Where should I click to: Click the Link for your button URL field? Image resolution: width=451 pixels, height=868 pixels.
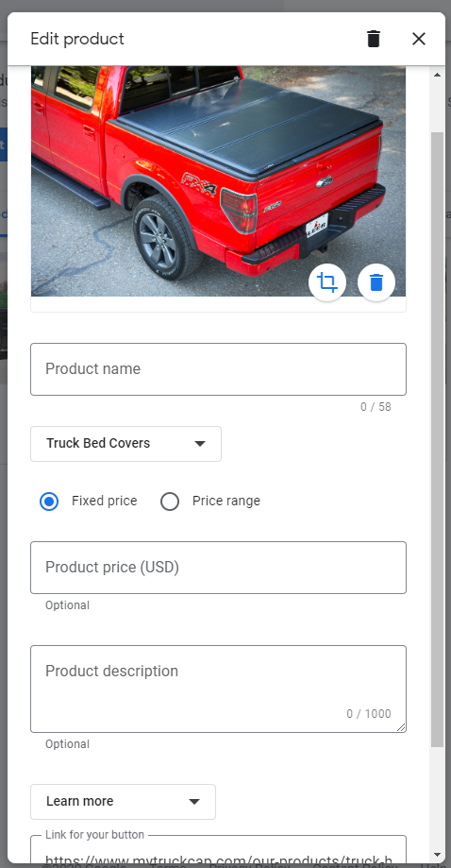(218, 851)
